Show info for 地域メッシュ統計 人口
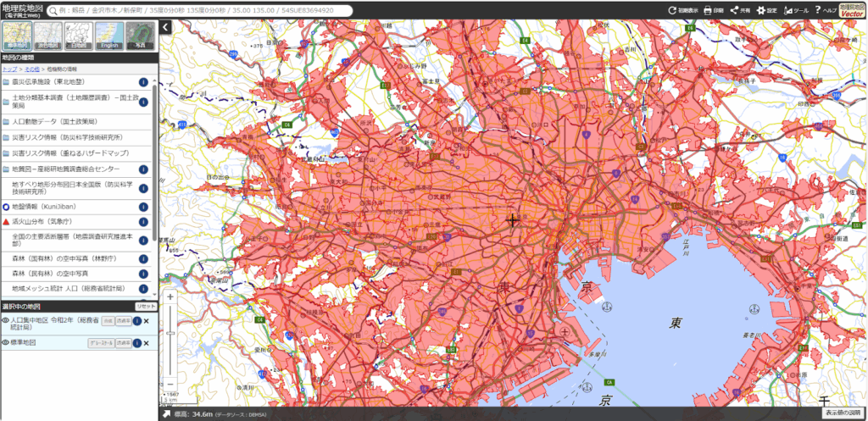This screenshot has width=868, height=421. coord(143,289)
